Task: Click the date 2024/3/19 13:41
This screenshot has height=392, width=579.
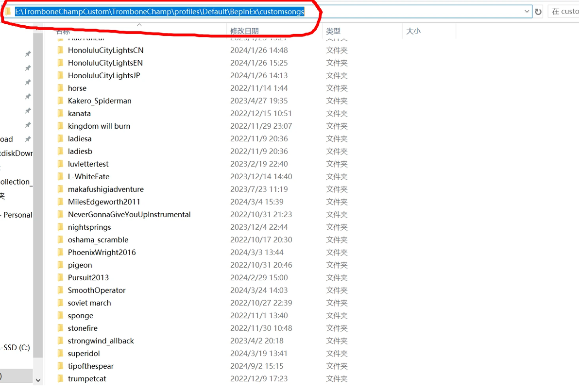Action: coord(259,354)
